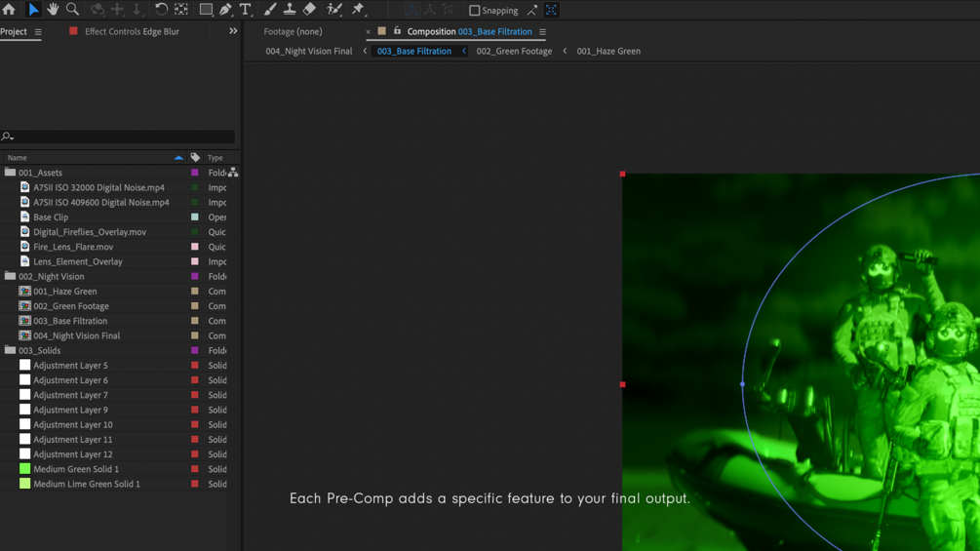Viewport: 980px width, 551px height.
Task: Enable the Snapping checkbox
Action: coord(474,11)
